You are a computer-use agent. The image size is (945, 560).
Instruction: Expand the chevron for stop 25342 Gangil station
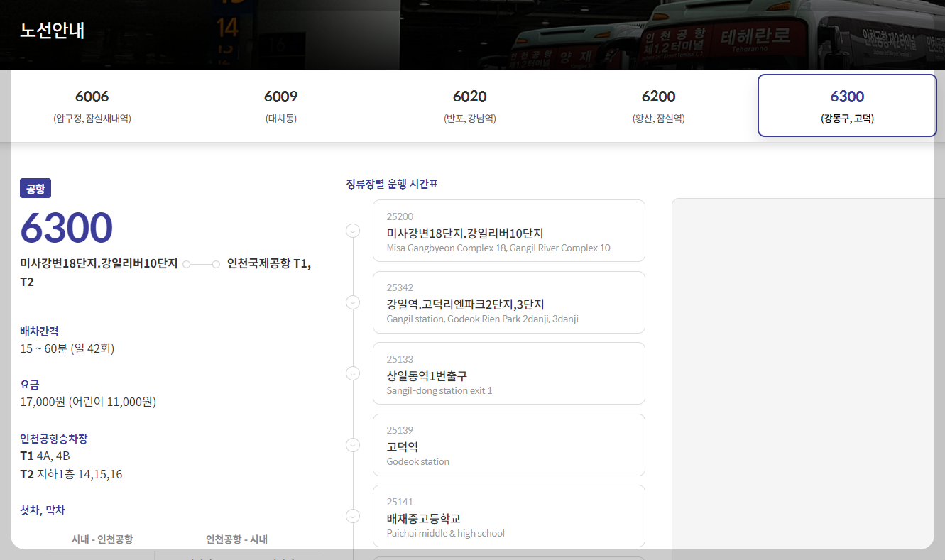(x=353, y=302)
